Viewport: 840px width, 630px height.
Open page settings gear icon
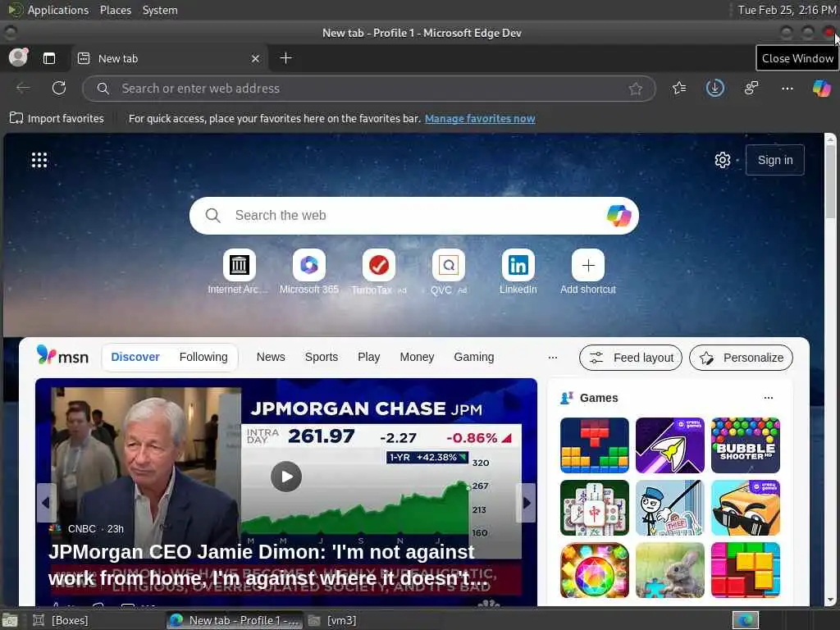[722, 160]
